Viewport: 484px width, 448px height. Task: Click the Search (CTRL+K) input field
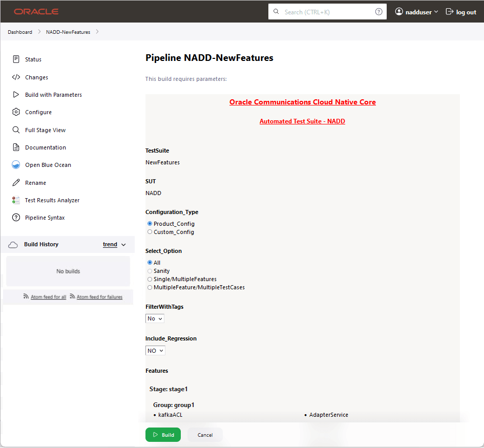pyautogui.click(x=327, y=12)
